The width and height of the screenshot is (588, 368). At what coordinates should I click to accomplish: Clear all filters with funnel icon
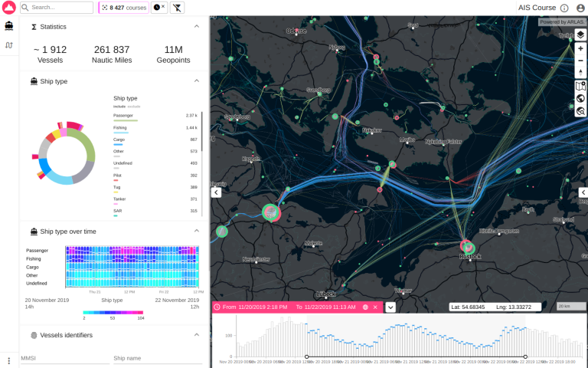pos(177,7)
